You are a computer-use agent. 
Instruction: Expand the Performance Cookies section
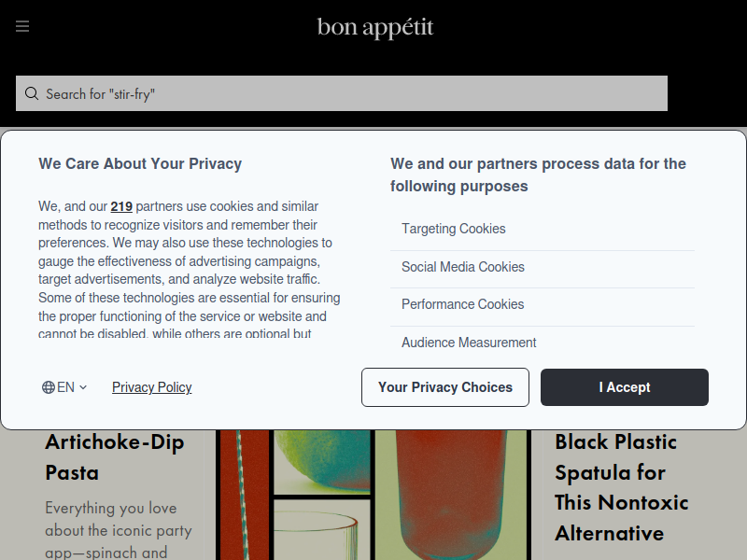(x=463, y=304)
